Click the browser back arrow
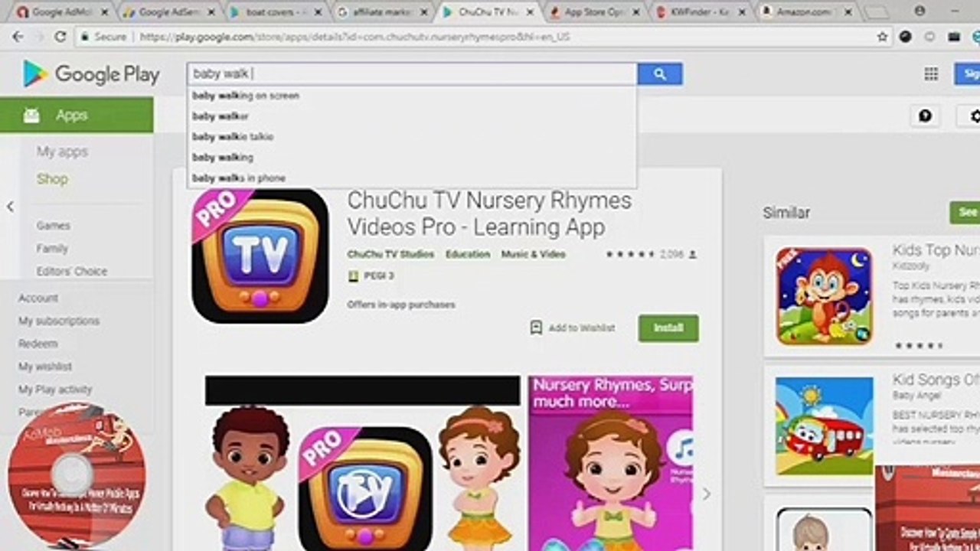980x551 pixels. coord(18,37)
